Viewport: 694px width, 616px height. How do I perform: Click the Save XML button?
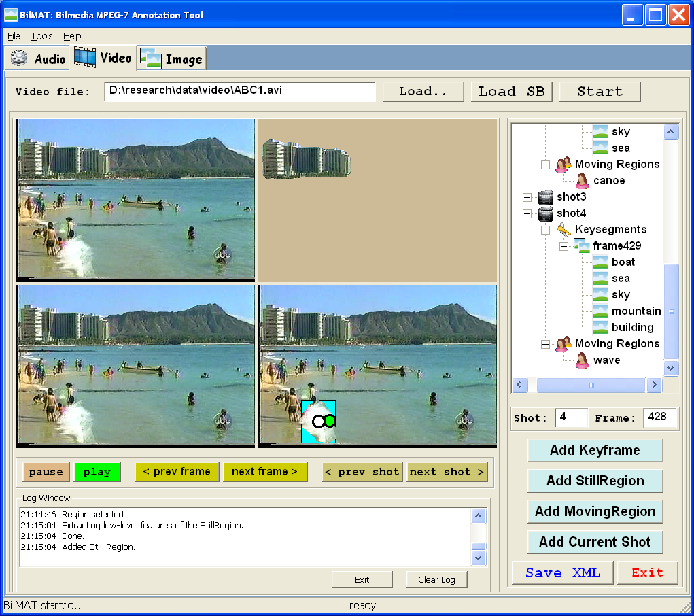tap(563, 572)
